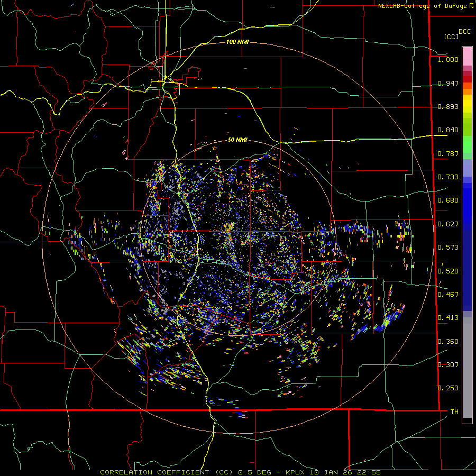Click the "[CC]" legend unit label
This screenshot has height=476, width=476.
[451, 36]
